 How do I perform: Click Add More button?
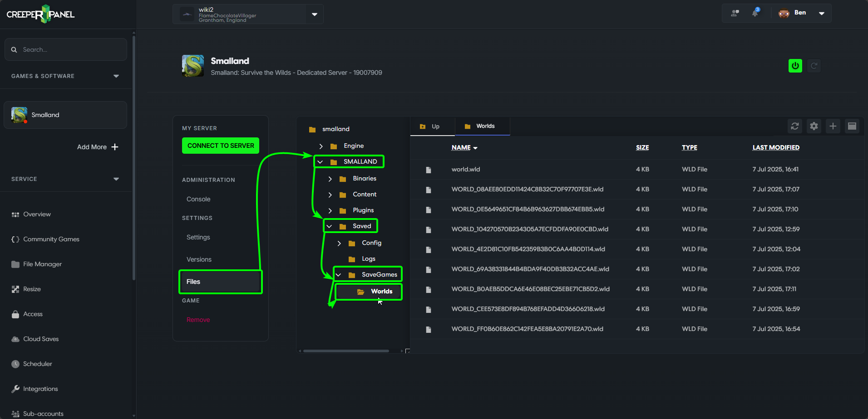point(98,147)
